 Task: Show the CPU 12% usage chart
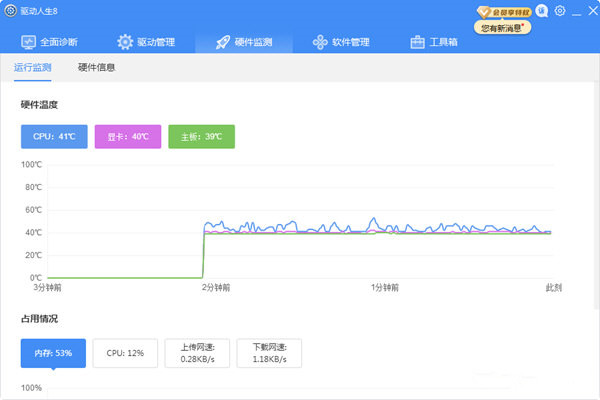point(125,353)
